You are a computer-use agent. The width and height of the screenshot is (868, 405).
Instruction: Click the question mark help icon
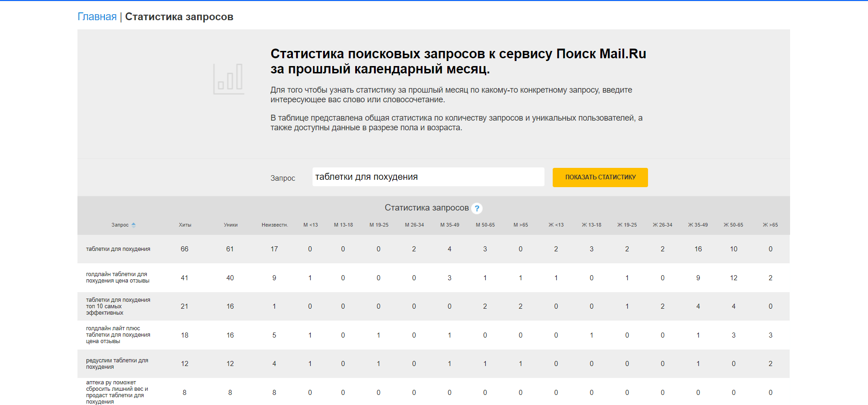477,208
